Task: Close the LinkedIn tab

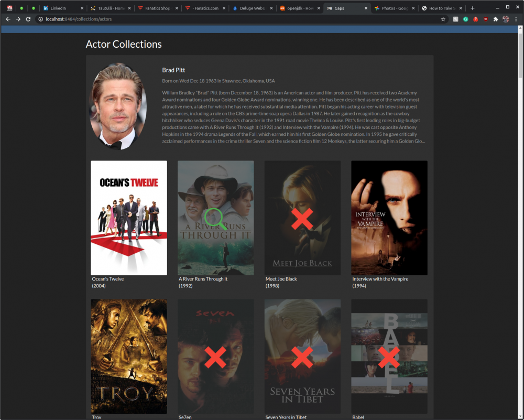Action: pos(82,8)
